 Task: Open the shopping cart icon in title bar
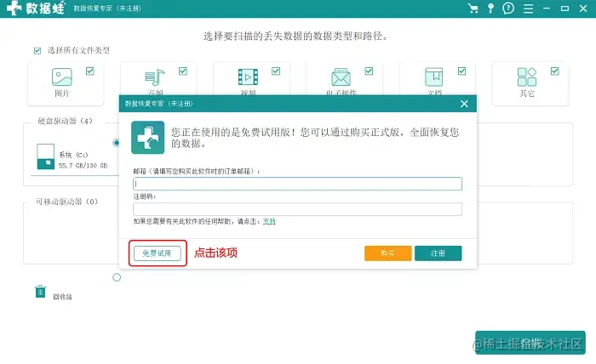click(x=473, y=9)
